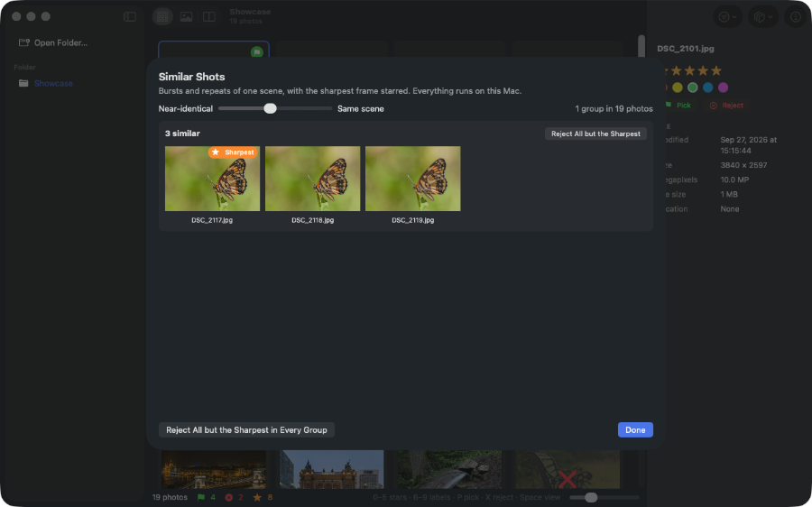Click the DSC_2117.jpg file name
This screenshot has height=507, width=812.
click(212, 220)
